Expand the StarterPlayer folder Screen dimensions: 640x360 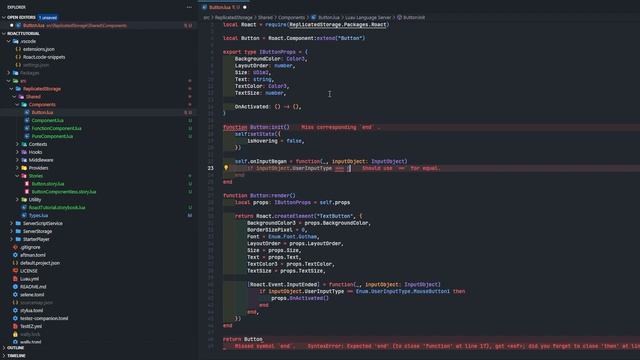[x=11, y=239]
